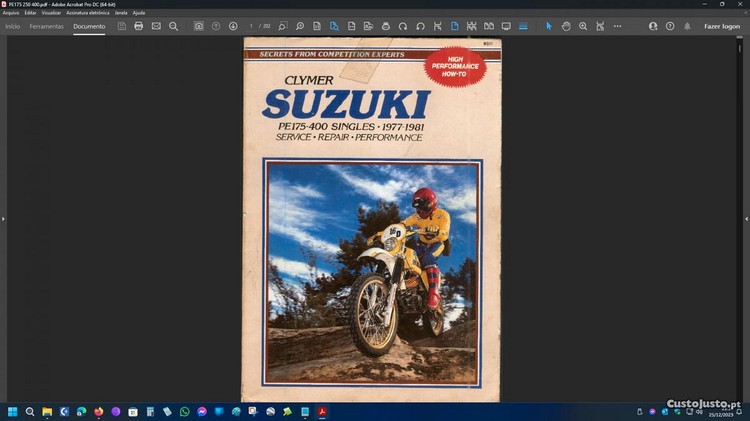Click the page number input field

click(252, 26)
